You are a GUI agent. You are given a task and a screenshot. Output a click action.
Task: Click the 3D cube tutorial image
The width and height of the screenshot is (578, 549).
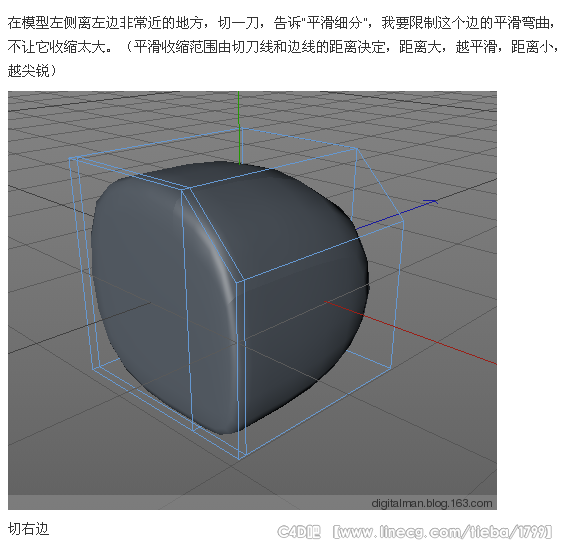(x=253, y=300)
